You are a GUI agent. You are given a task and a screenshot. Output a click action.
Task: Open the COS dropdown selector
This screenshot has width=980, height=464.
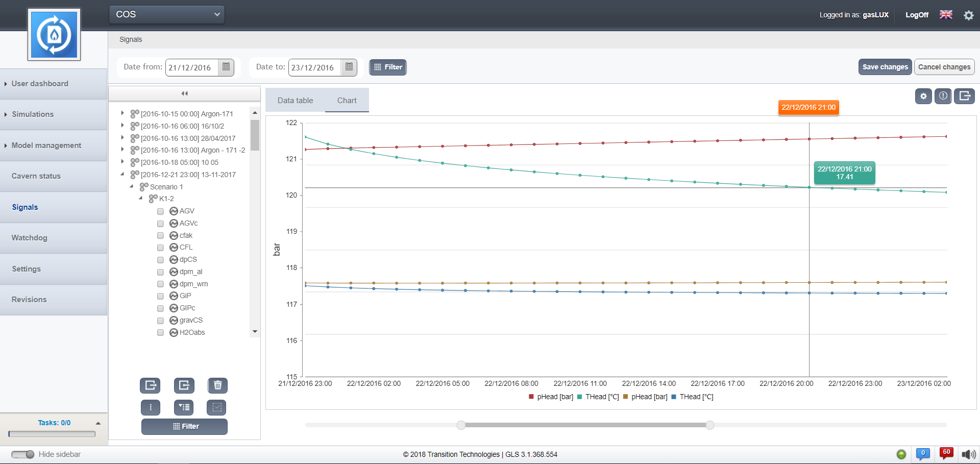pos(167,14)
